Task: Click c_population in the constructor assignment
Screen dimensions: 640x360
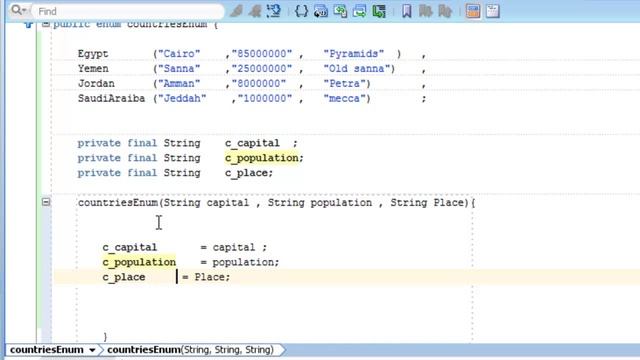Action: pyautogui.click(x=139, y=262)
